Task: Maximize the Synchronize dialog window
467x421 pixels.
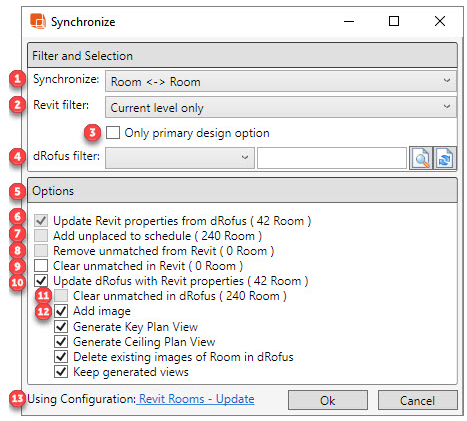Action: 394,21
